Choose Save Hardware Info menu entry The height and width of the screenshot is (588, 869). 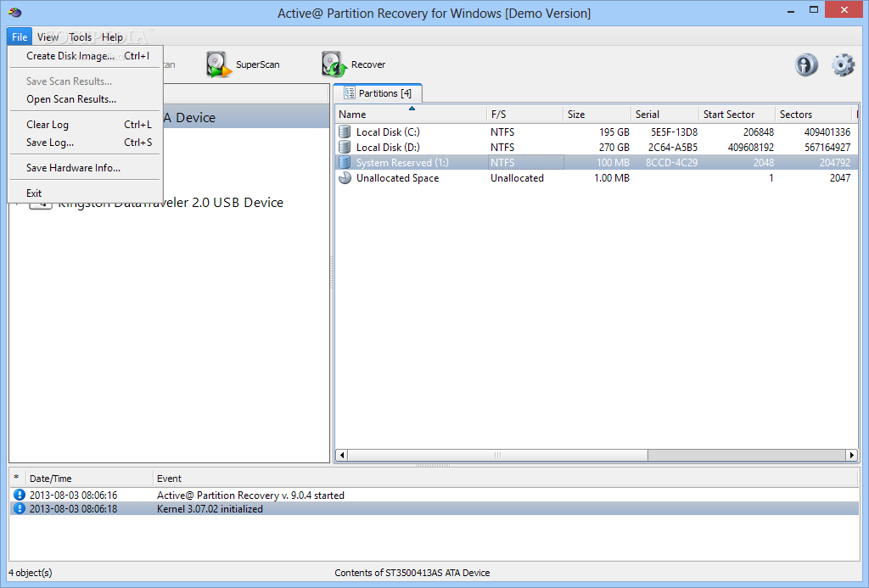(86, 168)
